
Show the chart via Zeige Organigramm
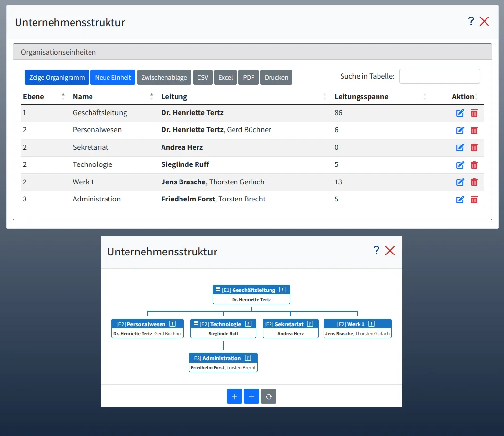tap(56, 77)
